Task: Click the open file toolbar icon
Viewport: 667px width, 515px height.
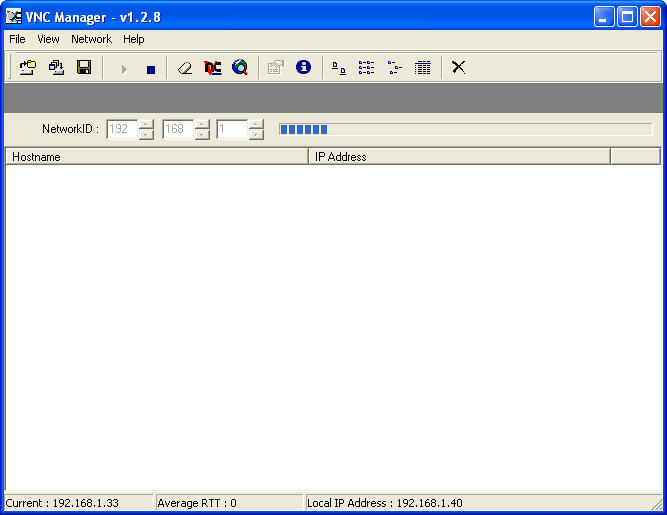Action: (x=28, y=67)
